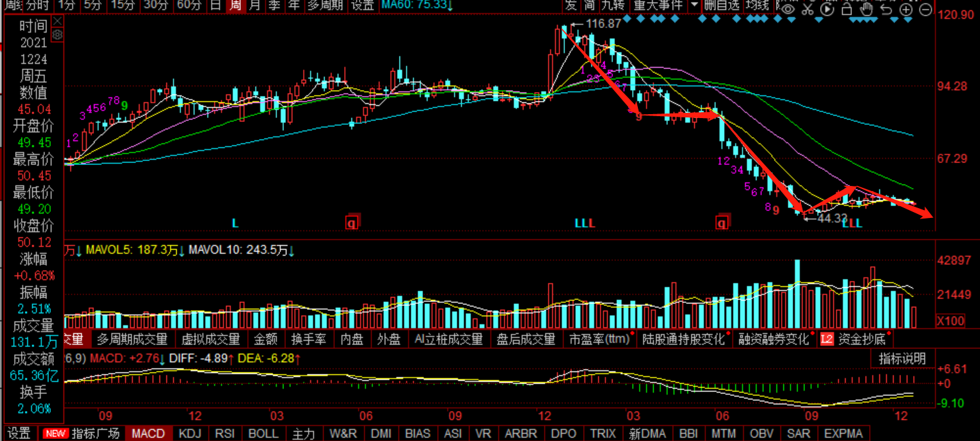Zoom in with the plus circle icon
Viewport: 980px width, 441px height.
pos(906,9)
